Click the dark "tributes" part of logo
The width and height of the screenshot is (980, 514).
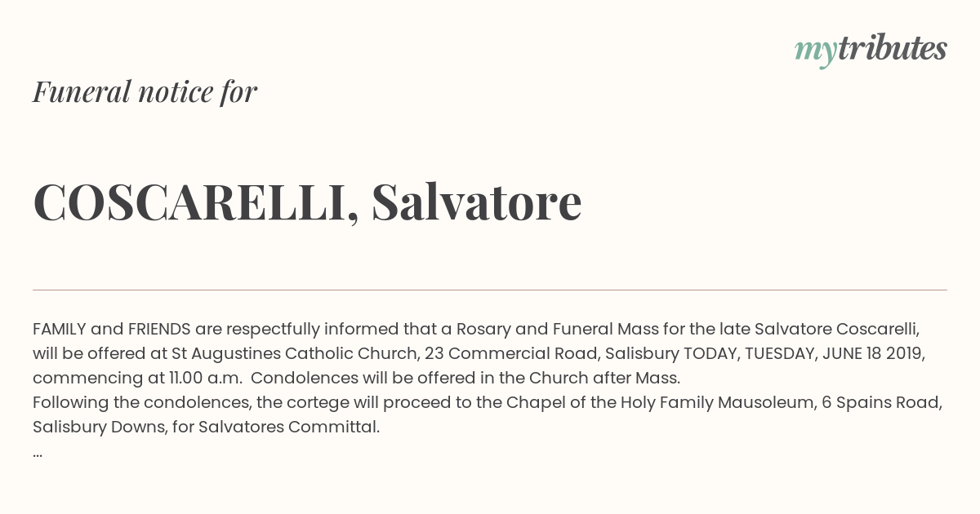892,48
